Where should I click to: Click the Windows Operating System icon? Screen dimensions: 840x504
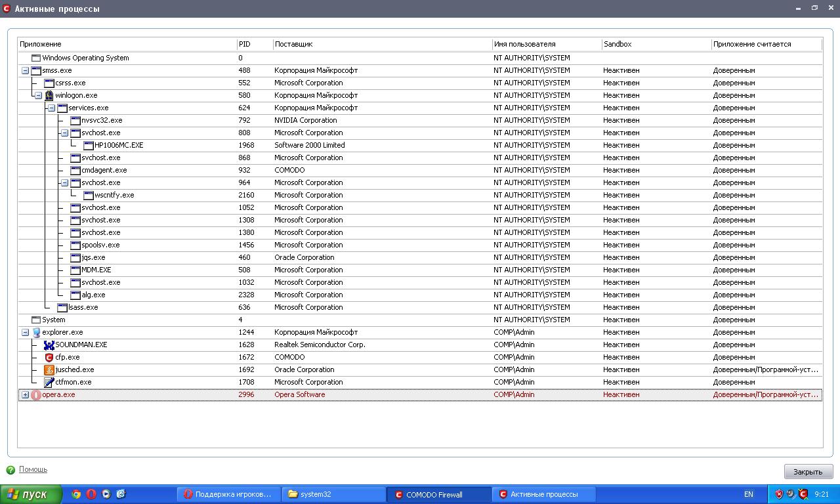[x=36, y=58]
